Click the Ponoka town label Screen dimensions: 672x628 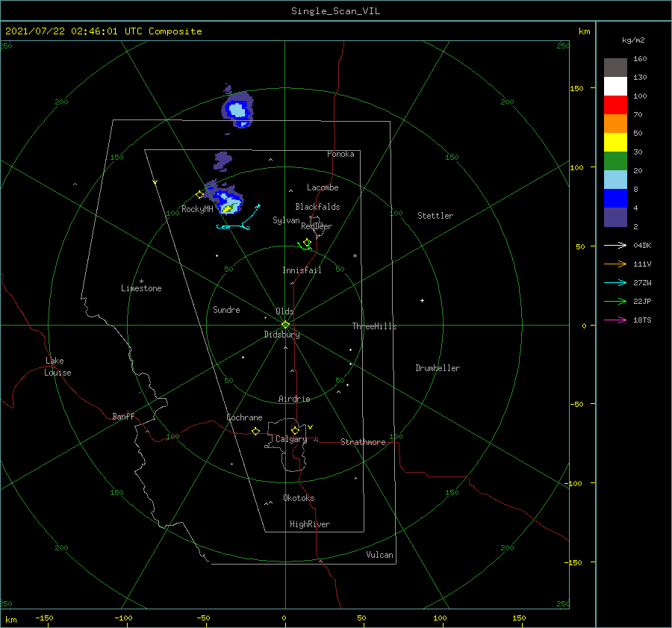pos(340,154)
